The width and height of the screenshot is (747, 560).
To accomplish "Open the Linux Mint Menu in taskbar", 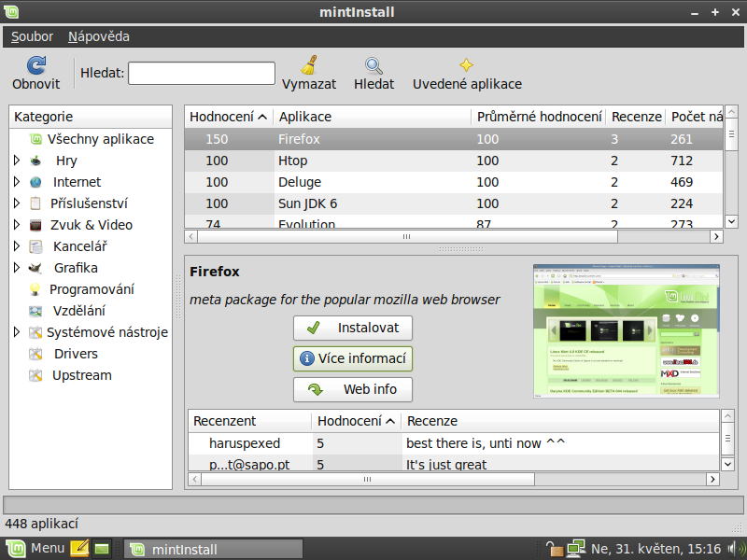I will (35, 549).
